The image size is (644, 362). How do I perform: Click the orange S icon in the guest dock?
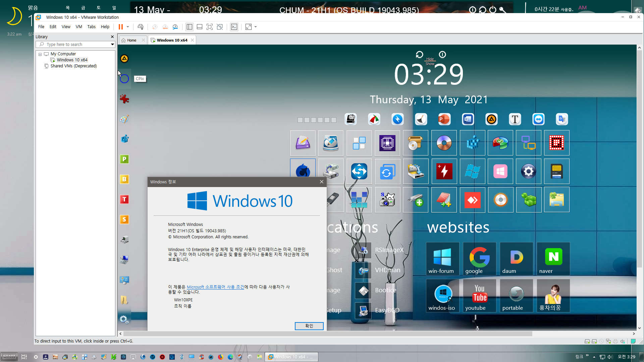click(x=124, y=220)
